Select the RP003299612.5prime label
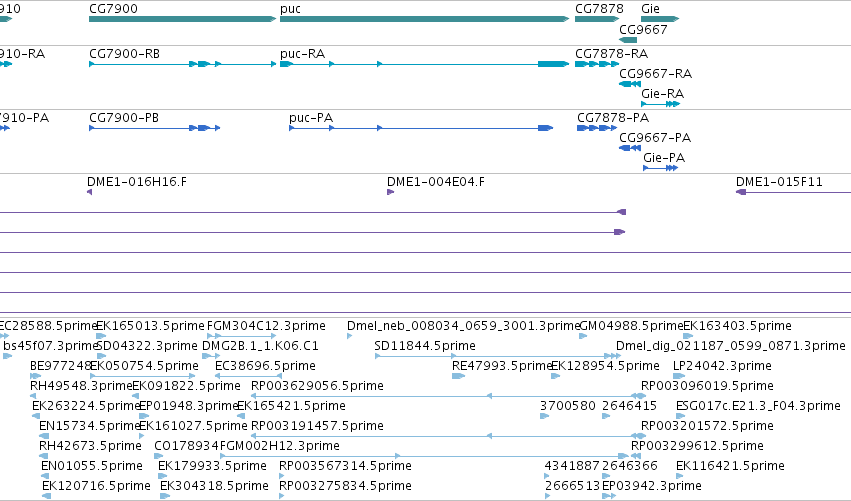Viewport: 851px width, 501px height. pos(697,446)
